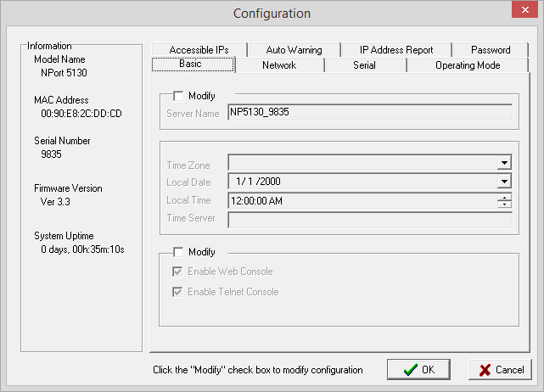Click the Cancel button
Viewport: 544px width, 392px height.
coord(500,369)
